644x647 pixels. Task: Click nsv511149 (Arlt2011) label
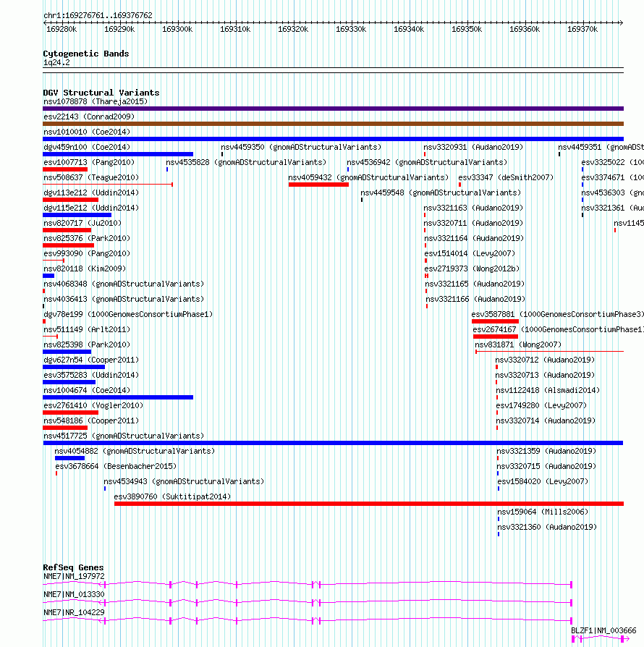pyautogui.click(x=87, y=330)
